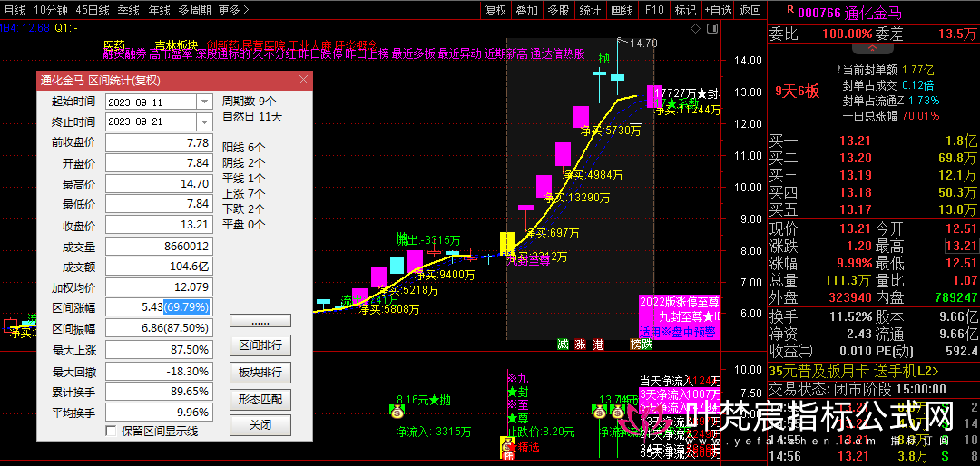
Task: Click the 形态匹配 button
Action: (x=260, y=399)
